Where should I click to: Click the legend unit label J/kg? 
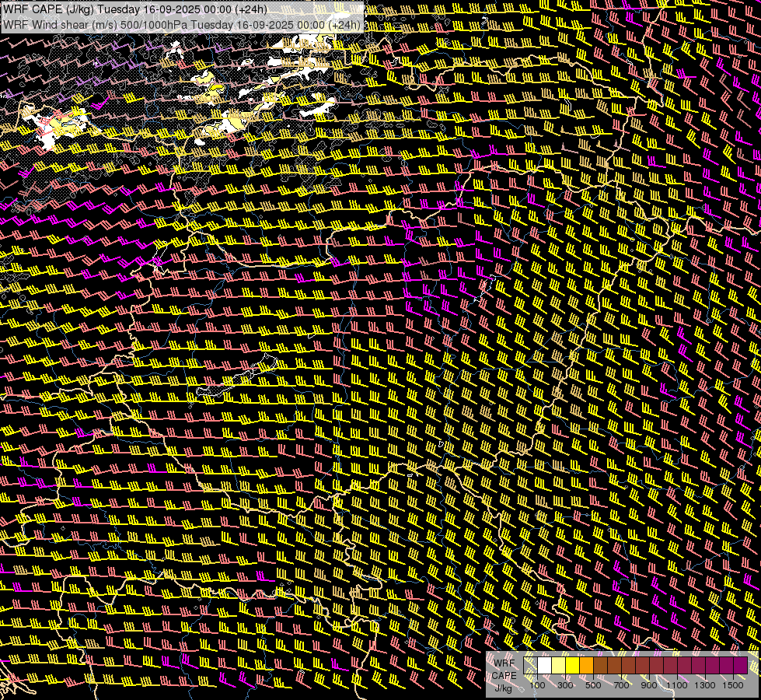[504, 688]
